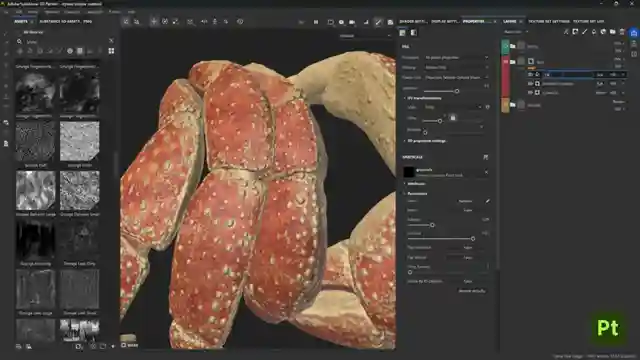Screen dimensions: 640x360
Task: Open the Texture Set List tab
Action: point(588,21)
